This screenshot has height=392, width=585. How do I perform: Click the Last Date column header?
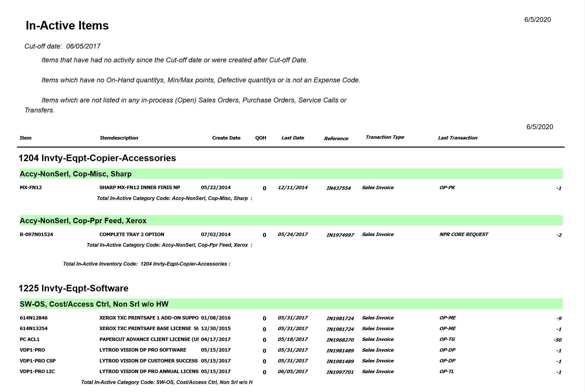click(x=292, y=138)
